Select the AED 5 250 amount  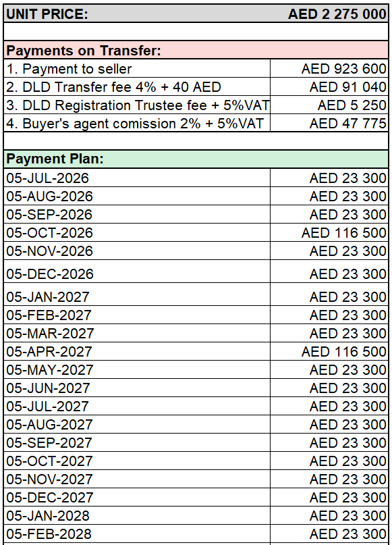point(329,105)
